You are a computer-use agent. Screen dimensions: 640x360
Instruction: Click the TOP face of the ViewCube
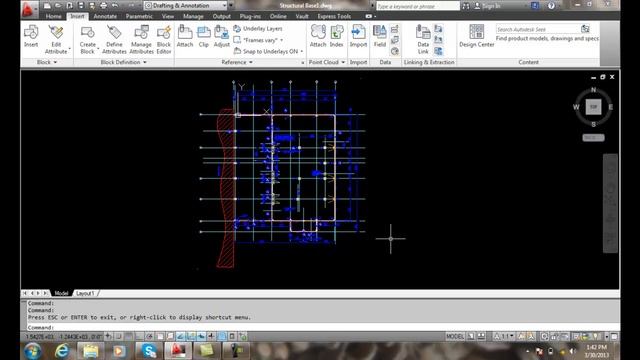coord(593,107)
